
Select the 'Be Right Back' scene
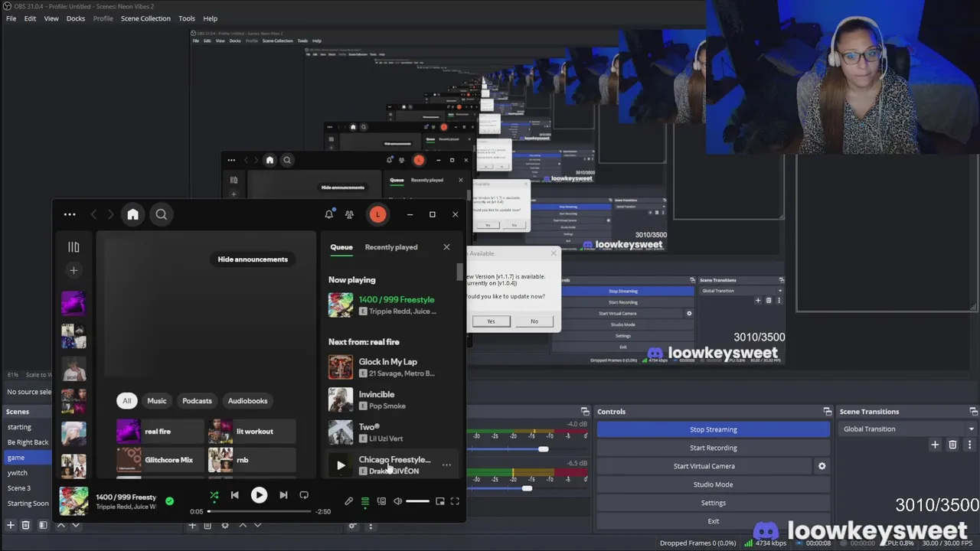pyautogui.click(x=28, y=442)
